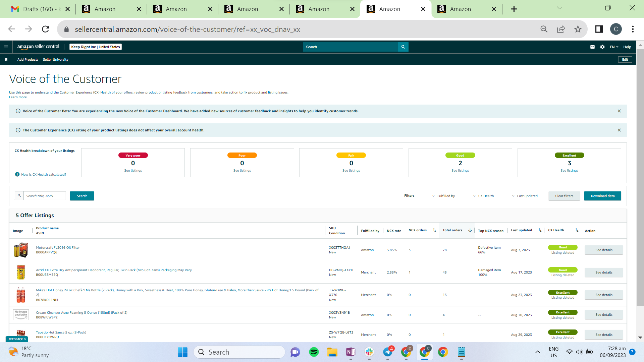
Task: Expand the CX Health filter dropdown
Action: 484,196
